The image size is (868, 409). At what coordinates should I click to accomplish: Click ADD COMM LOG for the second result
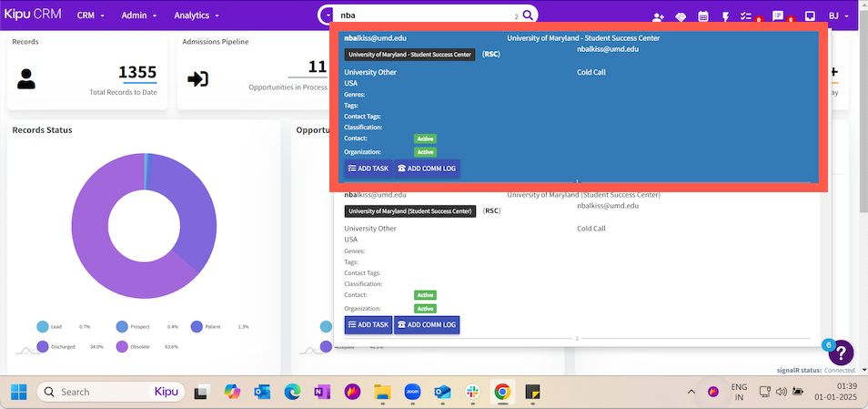point(426,325)
